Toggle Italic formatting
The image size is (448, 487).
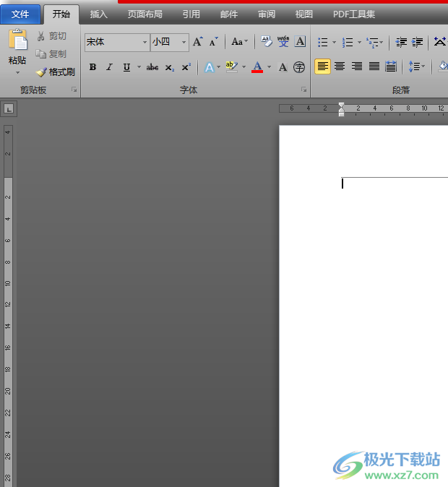pyautogui.click(x=109, y=67)
